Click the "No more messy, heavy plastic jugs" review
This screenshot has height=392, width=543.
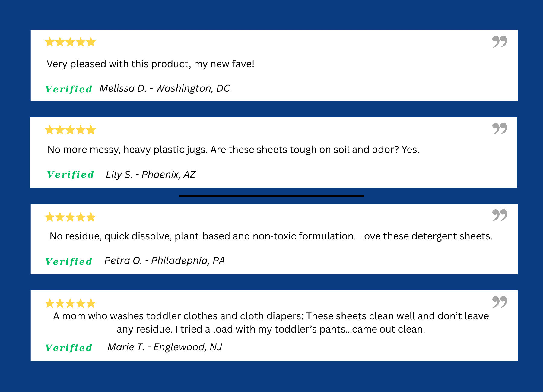point(233,150)
